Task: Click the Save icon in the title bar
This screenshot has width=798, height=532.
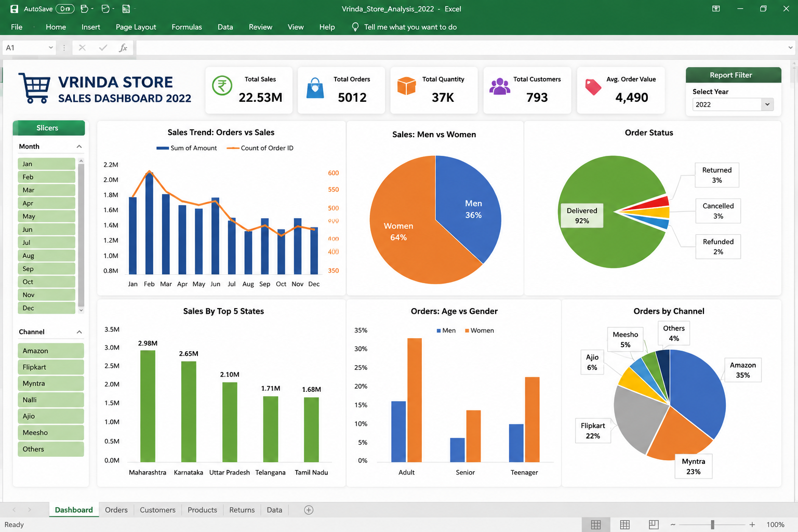Action: (x=15, y=9)
